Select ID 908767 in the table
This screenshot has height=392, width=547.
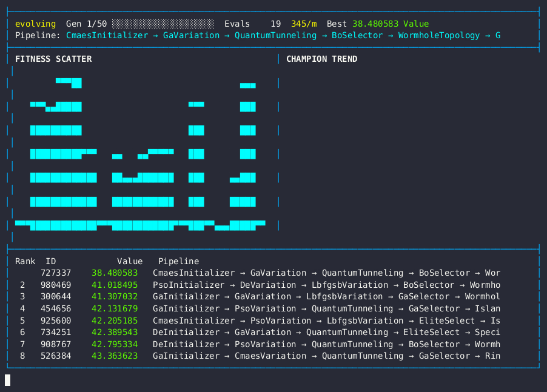coord(56,344)
